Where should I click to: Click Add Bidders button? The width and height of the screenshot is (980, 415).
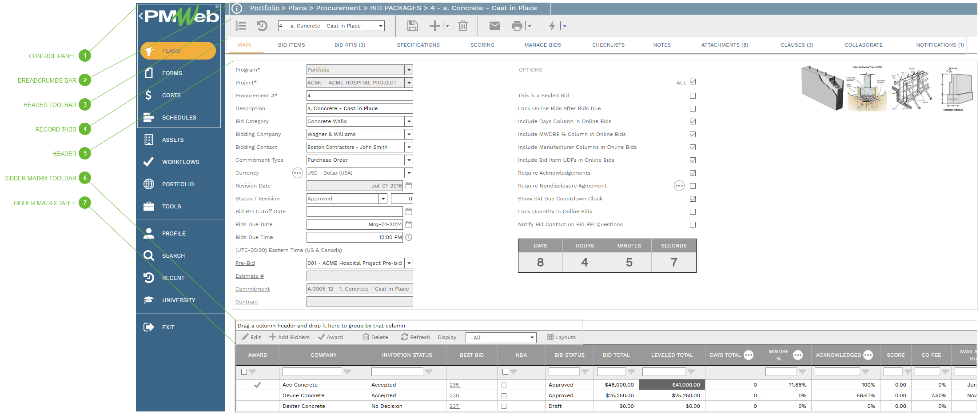[x=290, y=337]
